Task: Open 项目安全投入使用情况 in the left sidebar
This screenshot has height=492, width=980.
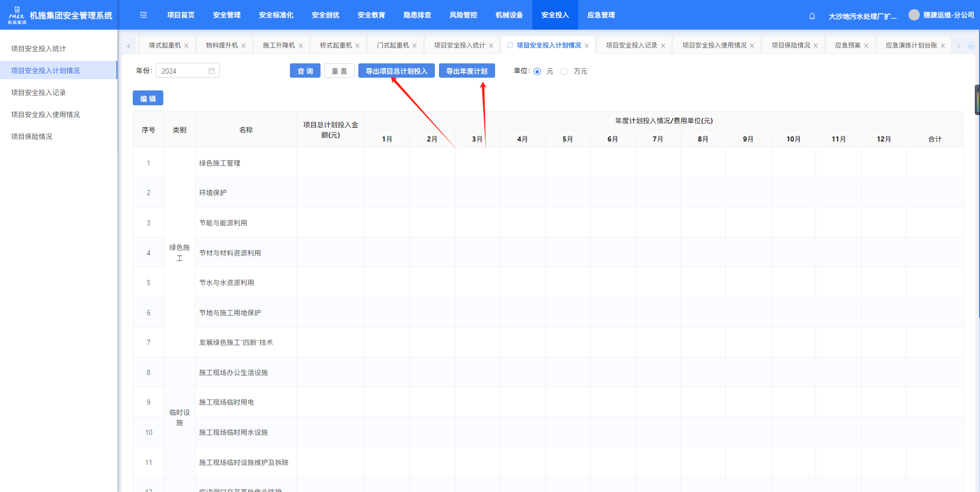Action: [x=45, y=114]
